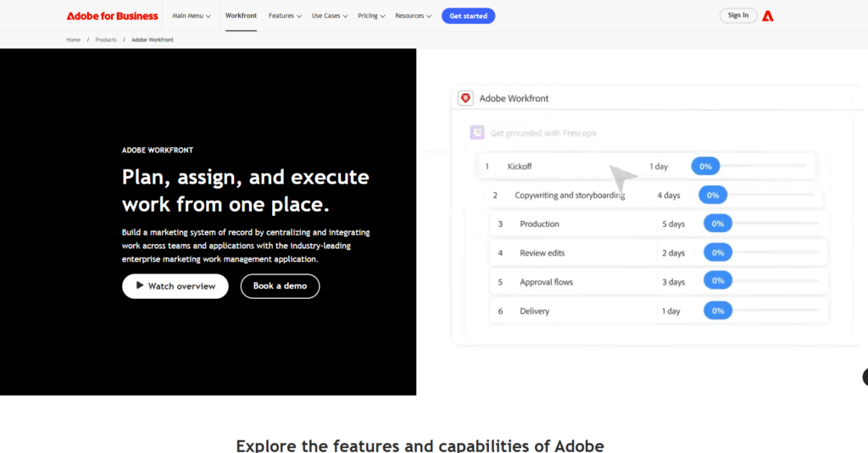Click the purple Frescopa task icon
The height and width of the screenshot is (453, 868).
[477, 133]
